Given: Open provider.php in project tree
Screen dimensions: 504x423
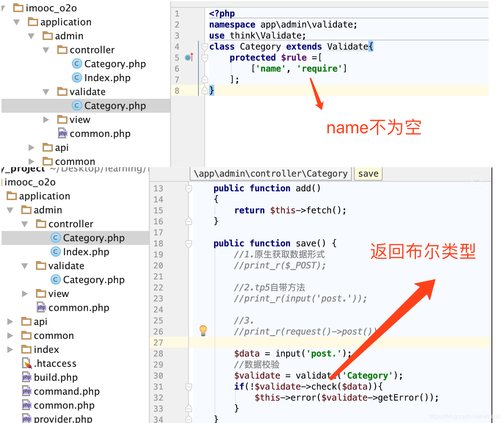Looking at the screenshot, I should point(63,419).
